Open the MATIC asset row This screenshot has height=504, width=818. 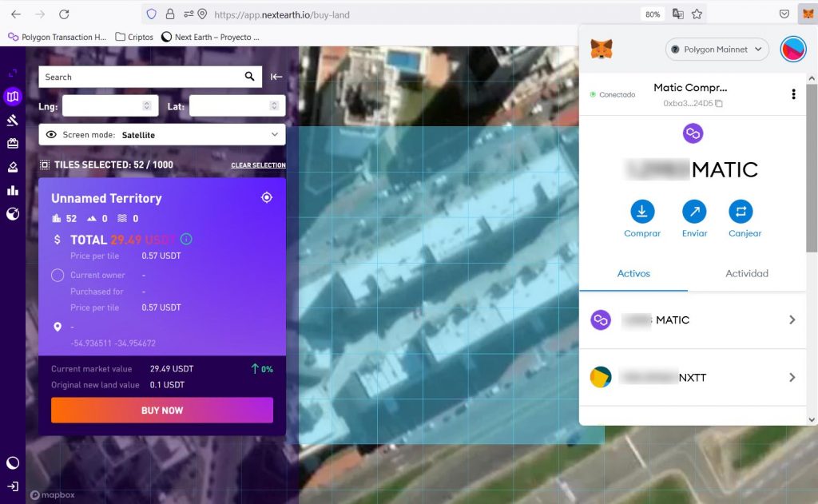point(693,319)
